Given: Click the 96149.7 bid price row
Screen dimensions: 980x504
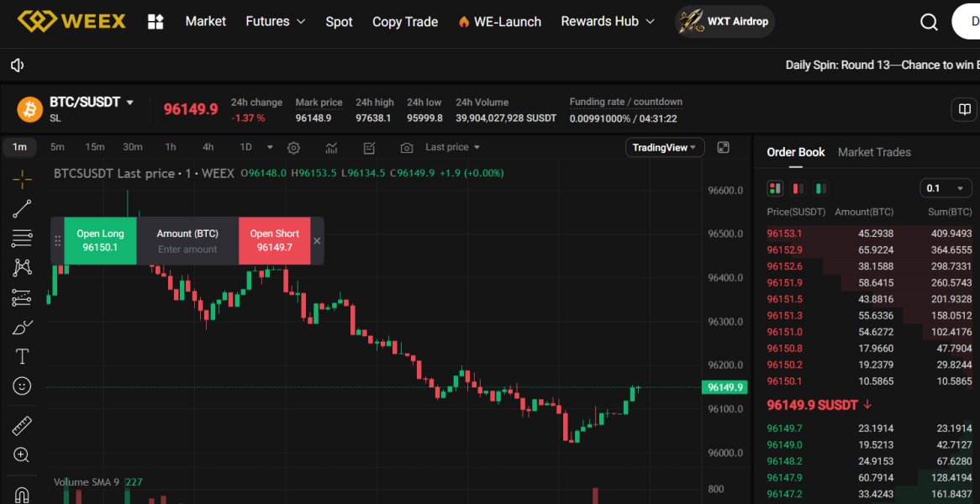Looking at the screenshot, I should (869, 428).
